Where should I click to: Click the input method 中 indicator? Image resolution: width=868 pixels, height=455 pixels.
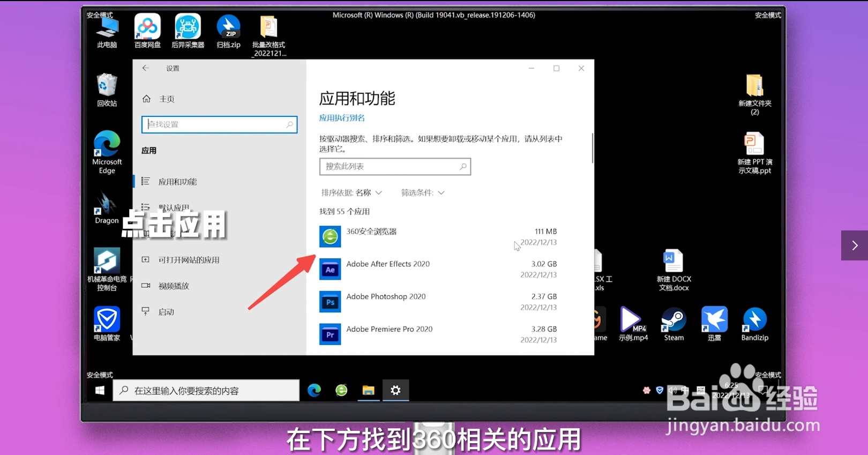click(685, 390)
